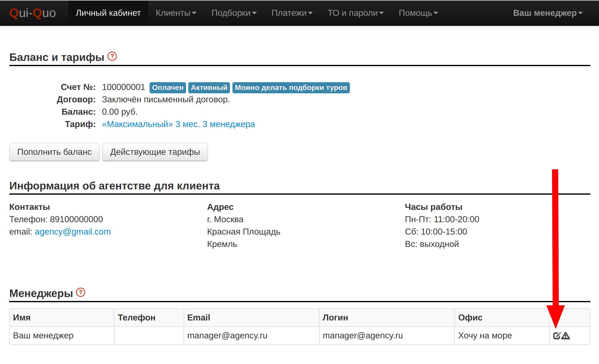The height and width of the screenshot is (364, 599).
Task: Expand the Помощь menu
Action: point(418,13)
